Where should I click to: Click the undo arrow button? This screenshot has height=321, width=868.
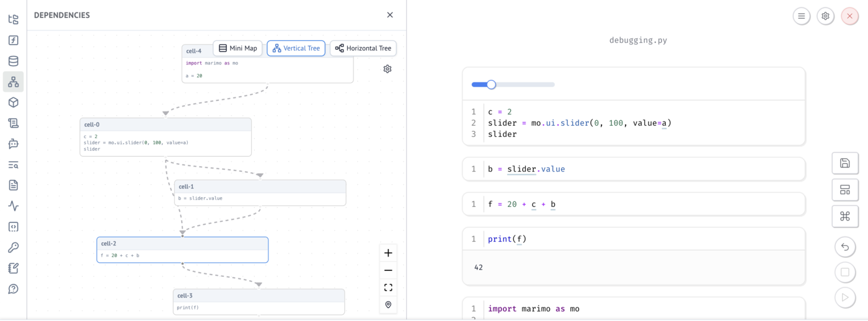[x=844, y=247]
